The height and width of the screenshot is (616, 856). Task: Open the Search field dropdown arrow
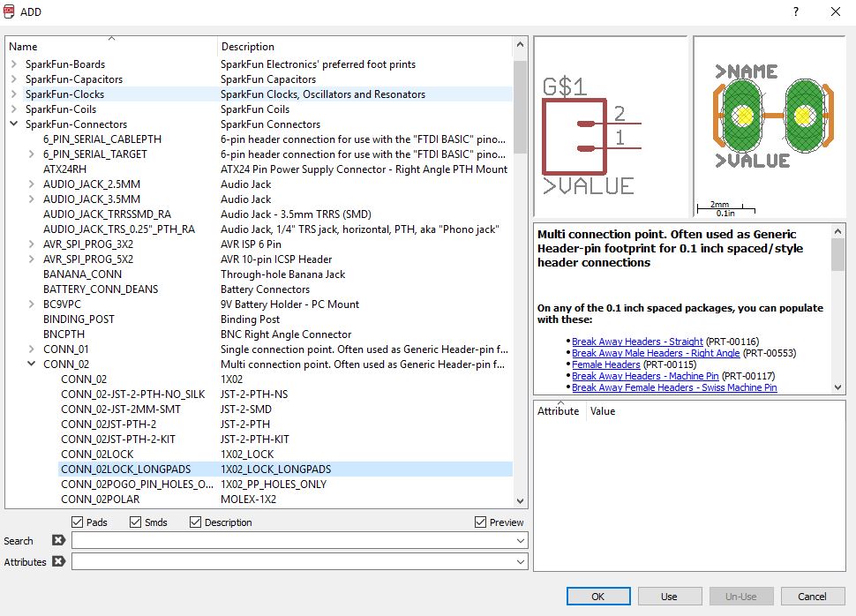point(521,541)
